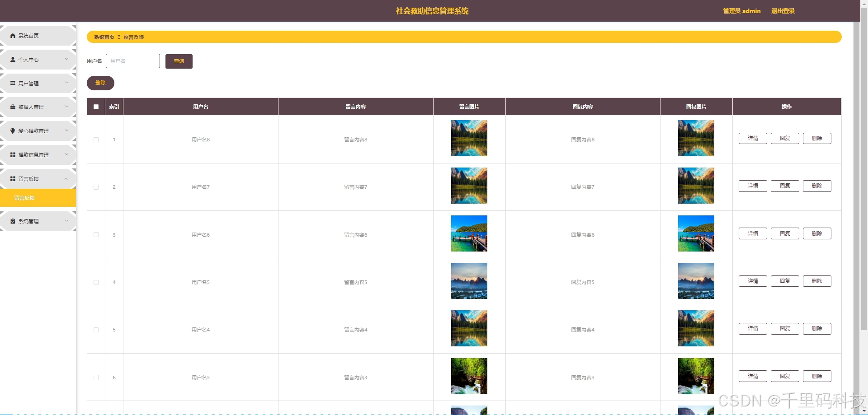The image size is (868, 415).
Task: Expand the 系统管理 menu chevron
Action: pyautogui.click(x=66, y=221)
